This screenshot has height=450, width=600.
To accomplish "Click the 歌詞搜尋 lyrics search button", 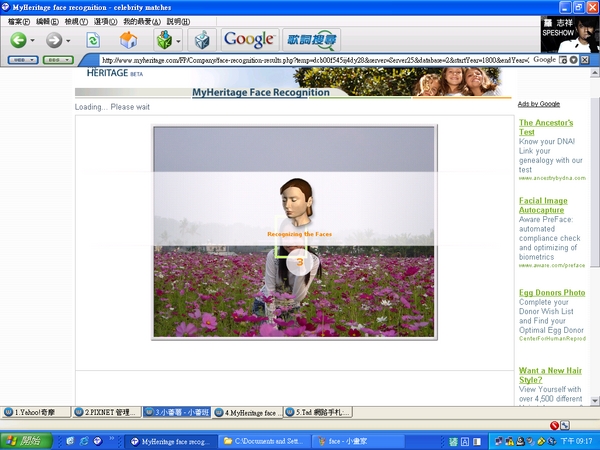I will pyautogui.click(x=311, y=40).
